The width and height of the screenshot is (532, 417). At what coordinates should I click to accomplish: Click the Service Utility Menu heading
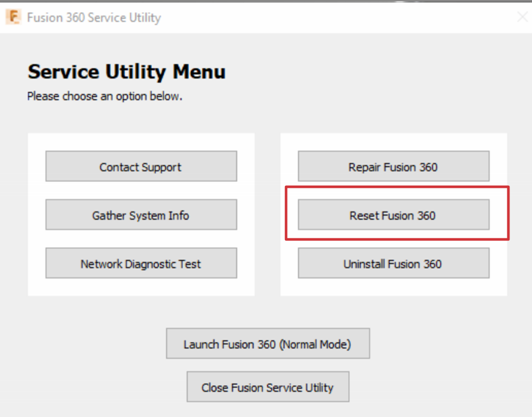[x=127, y=72]
